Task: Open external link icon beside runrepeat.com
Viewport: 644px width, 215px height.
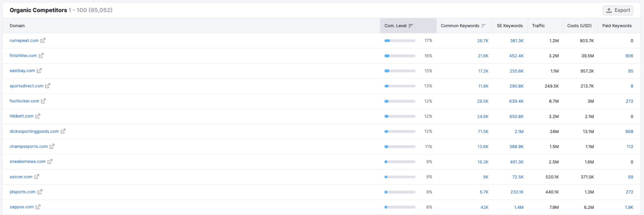Action: (x=43, y=40)
